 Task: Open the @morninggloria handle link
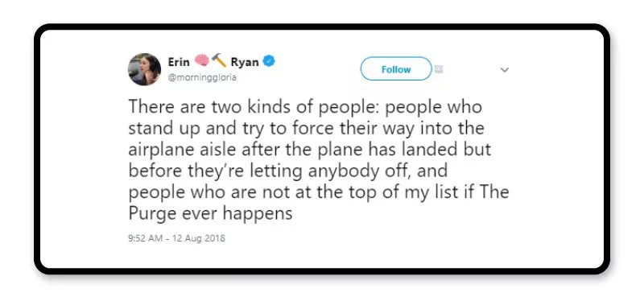(202, 77)
